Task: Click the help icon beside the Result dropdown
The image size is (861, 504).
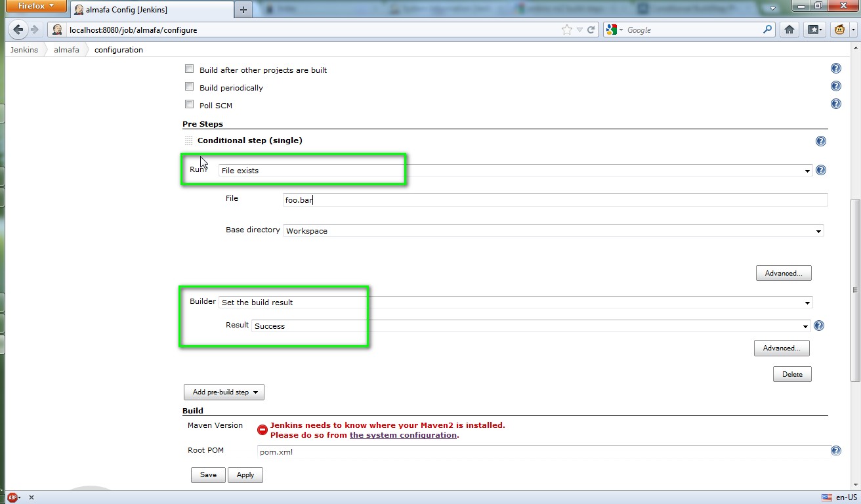Action: click(818, 325)
